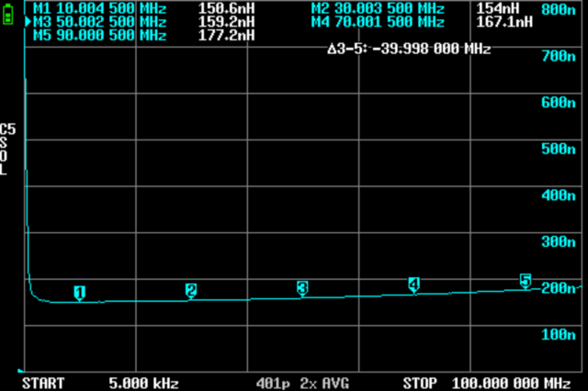Image resolution: width=588 pixels, height=391 pixels.
Task: Click the active-marker arrow beside M3
Action: [28, 21]
